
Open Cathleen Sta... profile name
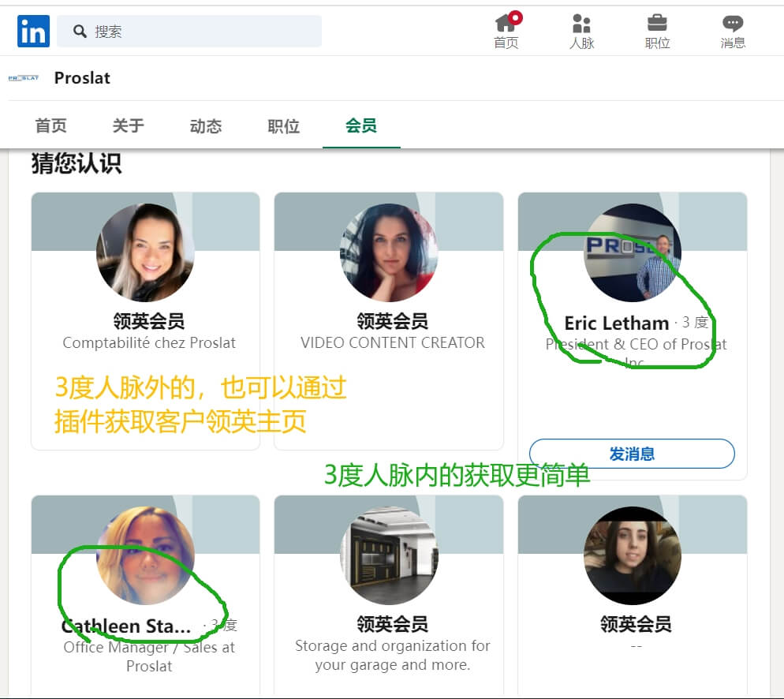coord(126,626)
